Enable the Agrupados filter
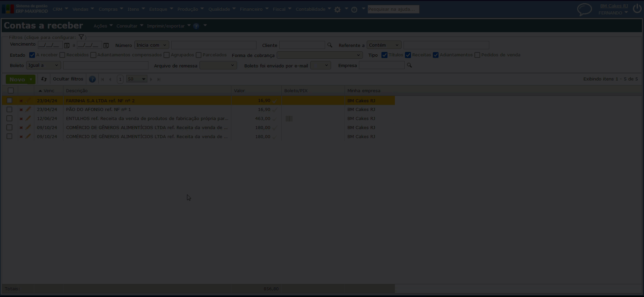This screenshot has width=644, height=297. pyautogui.click(x=167, y=55)
